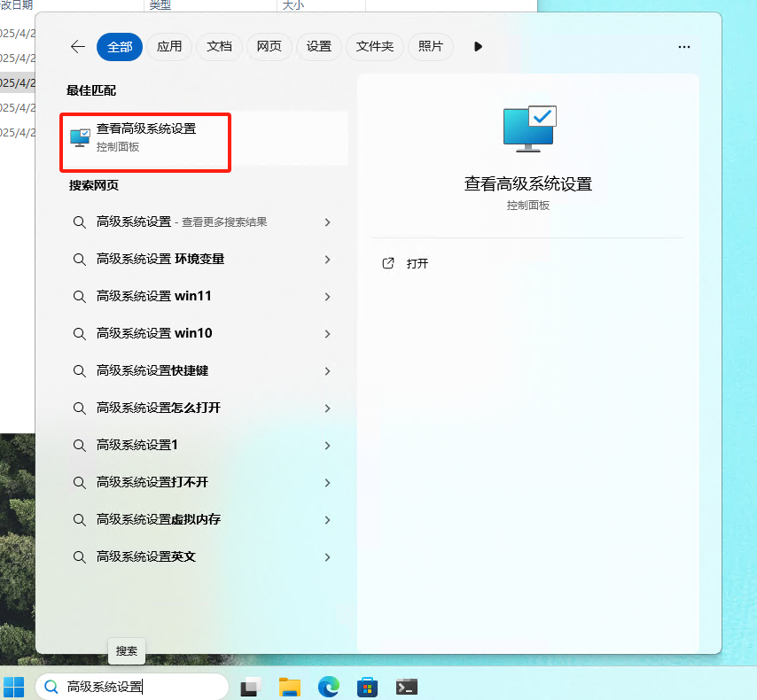Click magnifier icon beside 环境变量 suggestion

[x=79, y=260]
